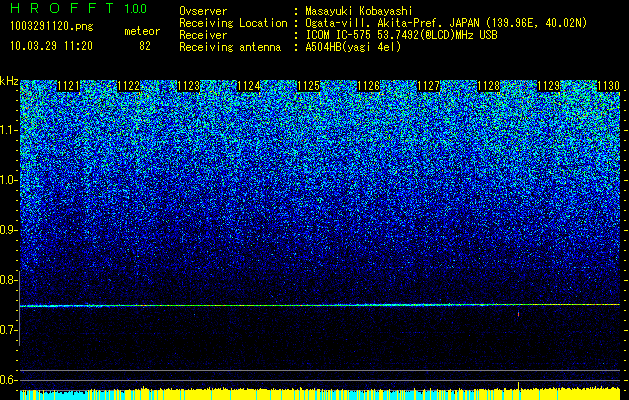Click the 1127 time marker label
The width and height of the screenshot is (629, 400).
pos(428,86)
